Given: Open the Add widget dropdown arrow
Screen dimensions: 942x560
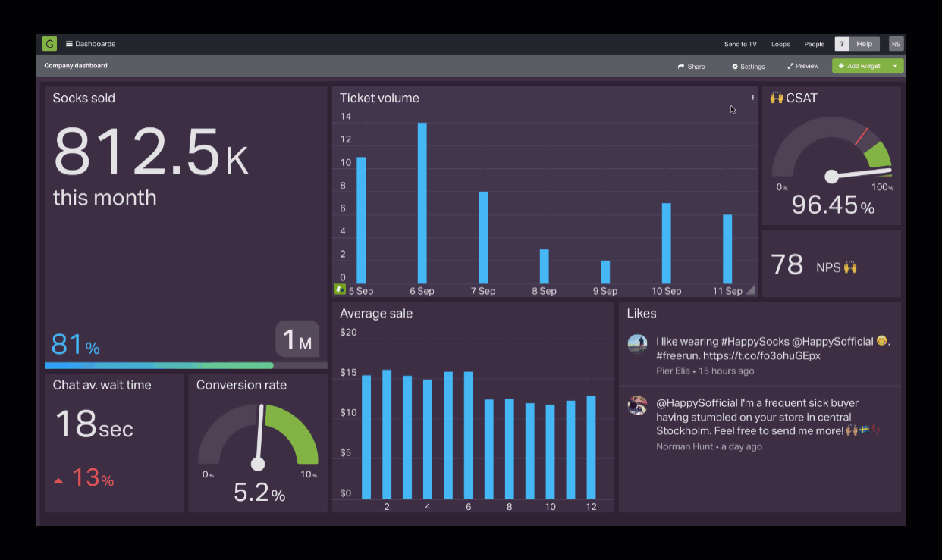Looking at the screenshot, I should (895, 67).
